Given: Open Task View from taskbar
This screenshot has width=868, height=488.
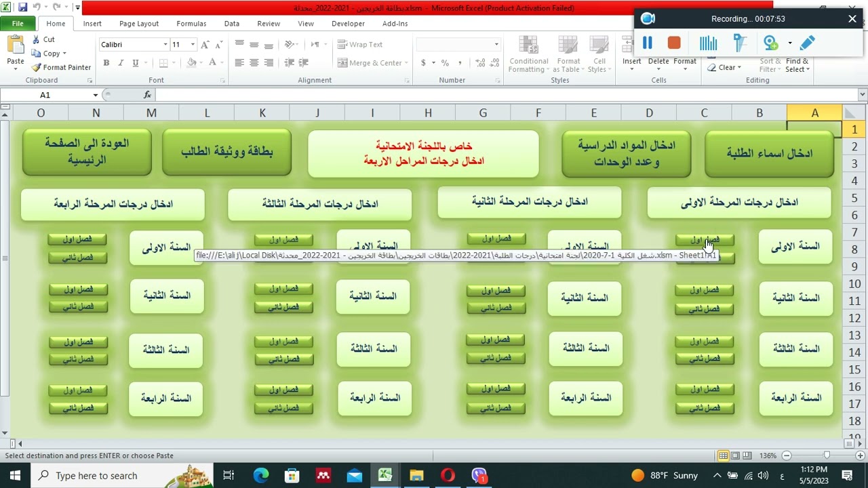Looking at the screenshot, I should 229,475.
